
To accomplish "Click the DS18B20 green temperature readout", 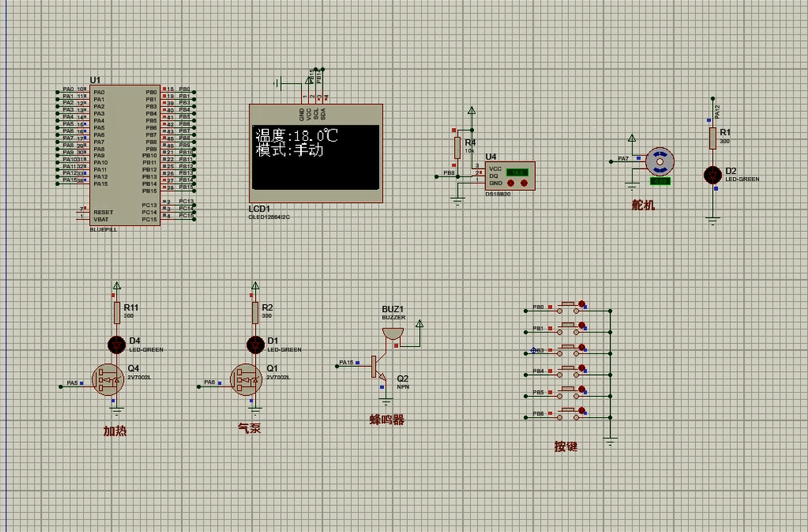I will pyautogui.click(x=517, y=171).
